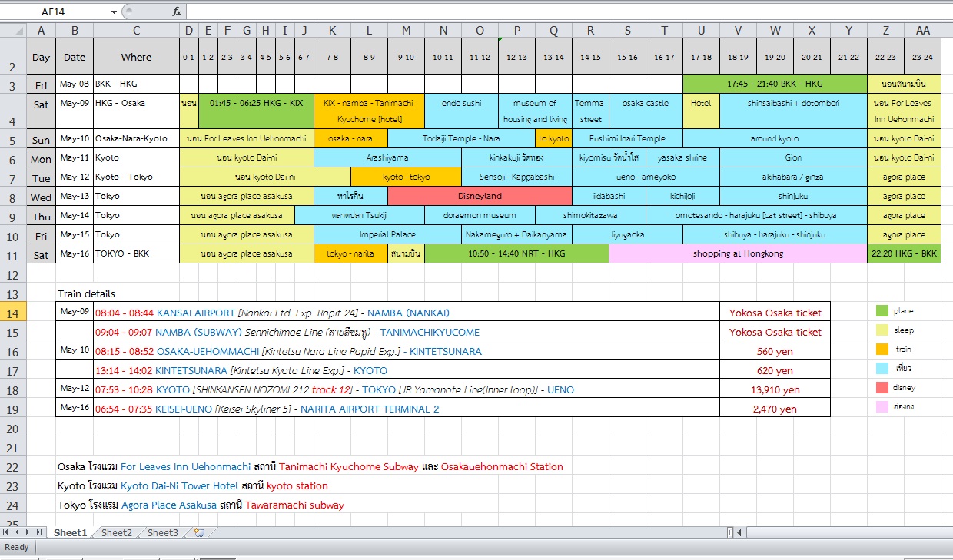
Task: Switch to the Sheet2 tab
Action: coord(117,532)
